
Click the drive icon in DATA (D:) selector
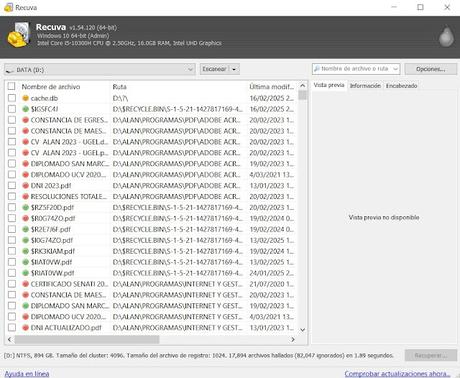(x=10, y=70)
